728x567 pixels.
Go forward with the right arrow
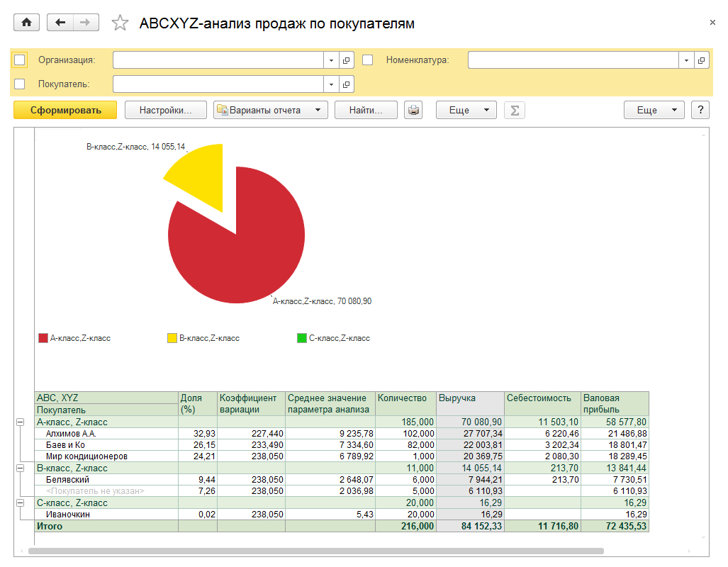pyautogui.click(x=86, y=23)
